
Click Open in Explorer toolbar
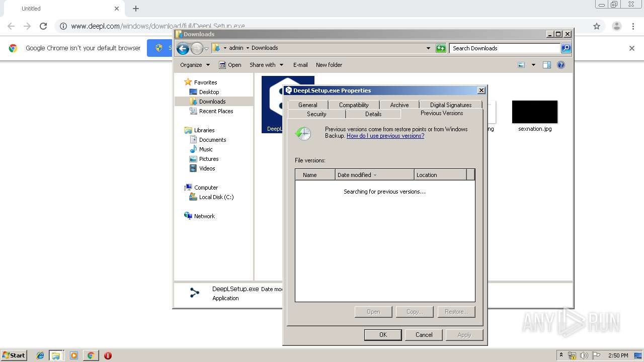230,65
